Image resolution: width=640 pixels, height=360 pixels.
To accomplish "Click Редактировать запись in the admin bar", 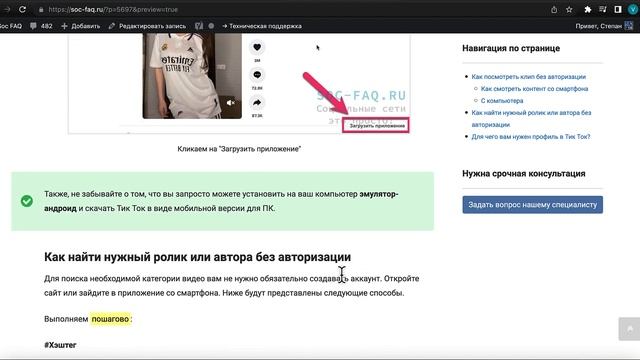I will pyautogui.click(x=147, y=26).
